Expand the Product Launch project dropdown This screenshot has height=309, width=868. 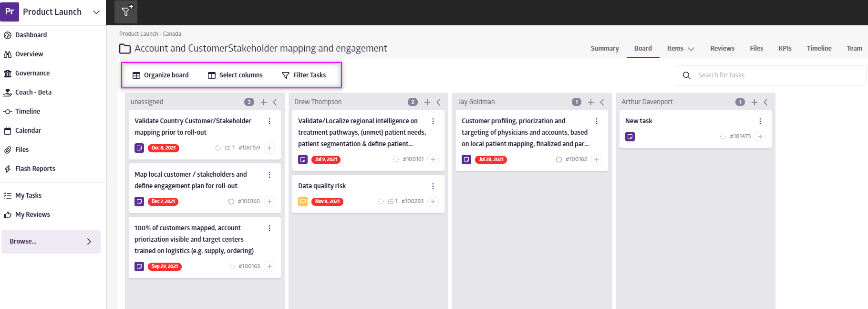[x=96, y=12]
